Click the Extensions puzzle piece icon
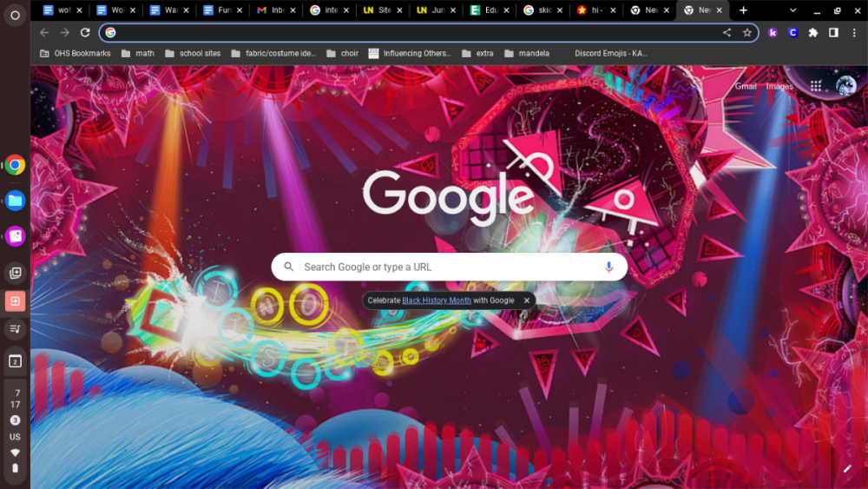The image size is (868, 489). click(x=813, y=32)
